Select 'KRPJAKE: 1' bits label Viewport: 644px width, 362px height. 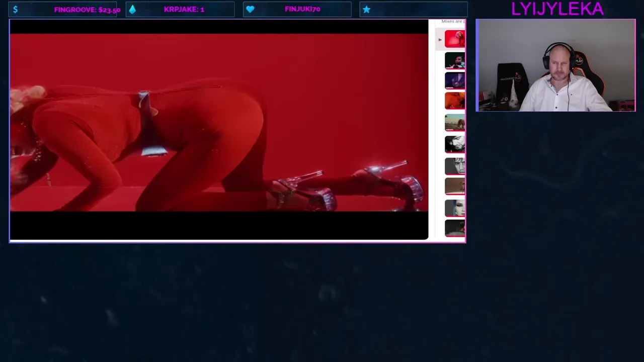[184, 9]
